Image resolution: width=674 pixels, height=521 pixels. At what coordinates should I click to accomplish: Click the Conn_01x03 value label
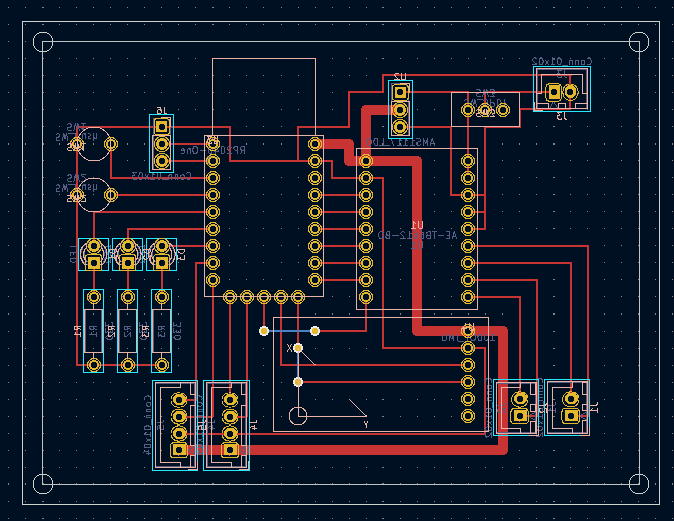(x=161, y=176)
